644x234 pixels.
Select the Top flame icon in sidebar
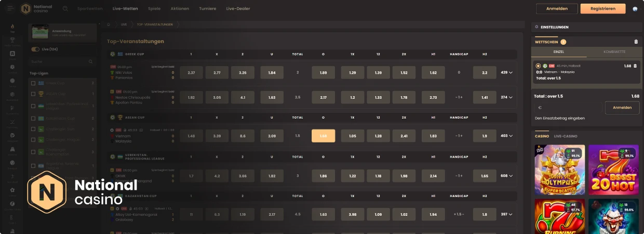tap(12, 28)
